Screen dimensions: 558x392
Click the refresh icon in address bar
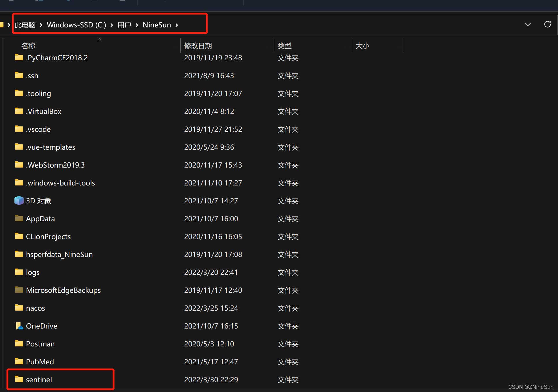click(x=547, y=25)
